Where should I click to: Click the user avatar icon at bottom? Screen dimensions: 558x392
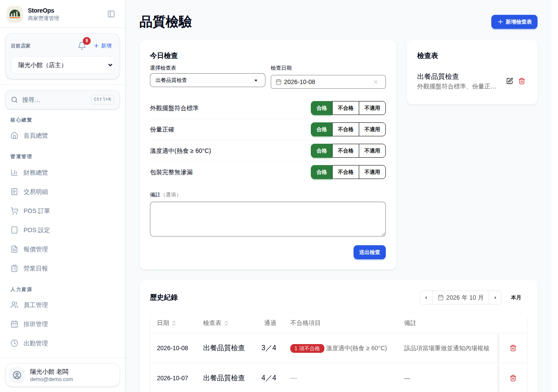(17, 375)
